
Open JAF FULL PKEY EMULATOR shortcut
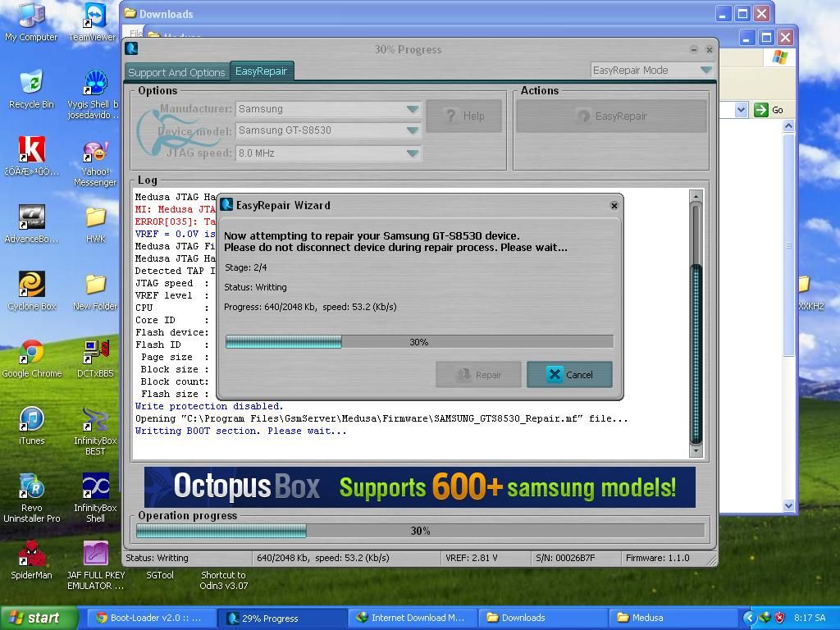click(95, 566)
